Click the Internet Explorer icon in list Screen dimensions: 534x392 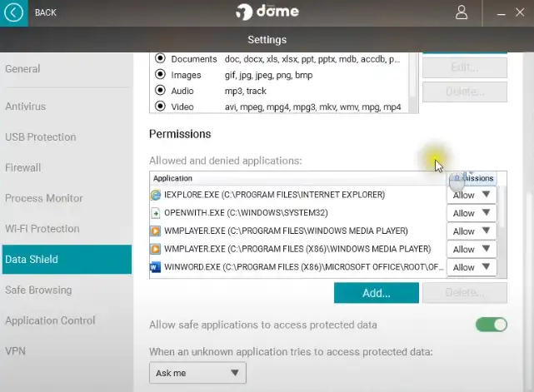click(155, 195)
